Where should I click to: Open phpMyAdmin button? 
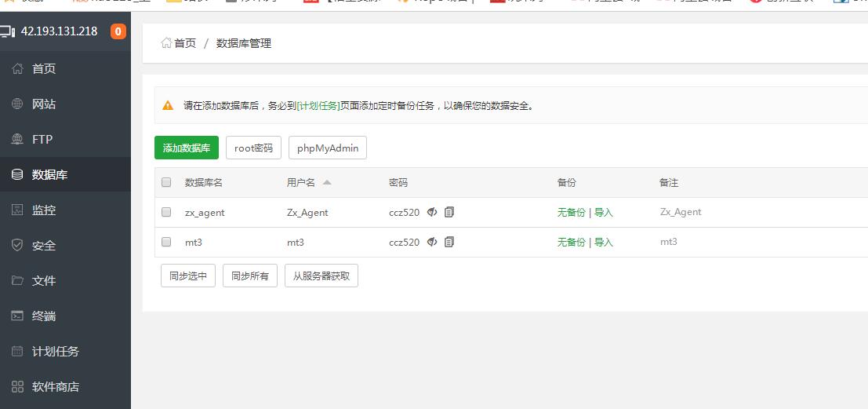[328, 148]
